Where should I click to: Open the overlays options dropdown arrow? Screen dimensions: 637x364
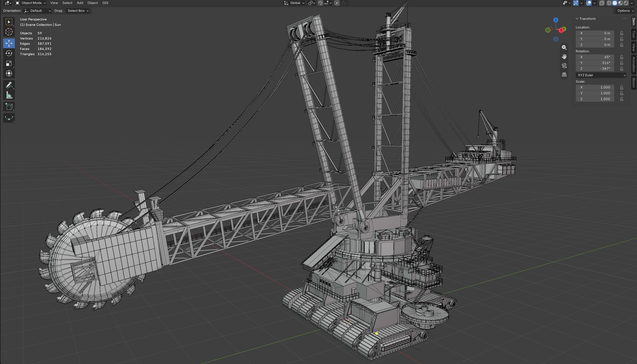[x=594, y=3]
